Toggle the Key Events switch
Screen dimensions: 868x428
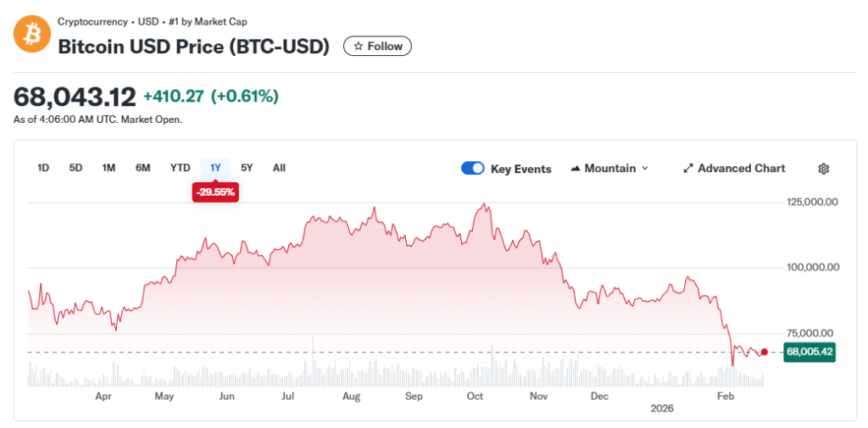coord(472,169)
